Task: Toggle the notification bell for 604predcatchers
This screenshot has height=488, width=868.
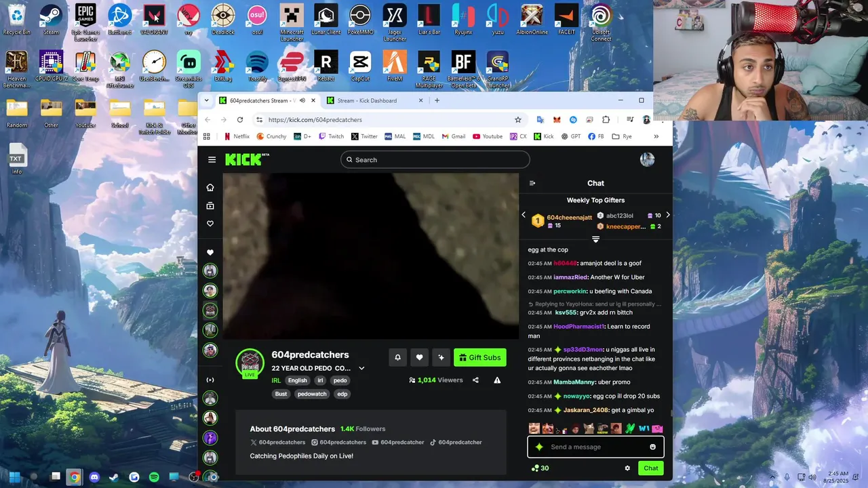Action: 398,357
